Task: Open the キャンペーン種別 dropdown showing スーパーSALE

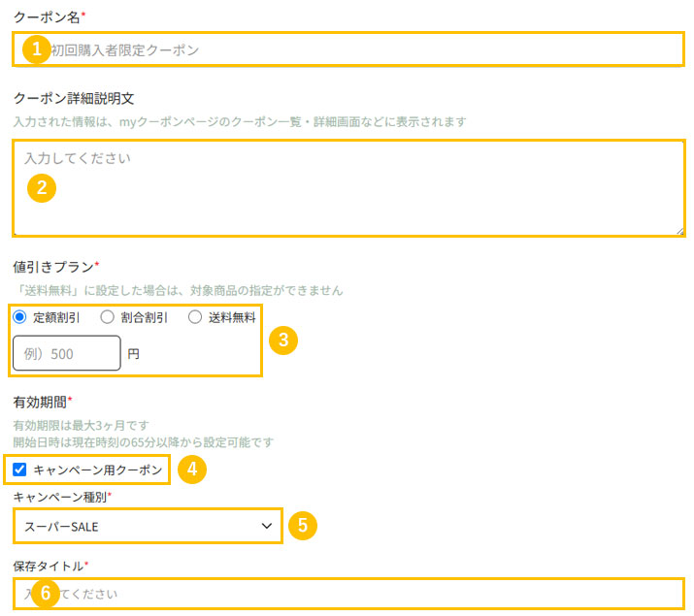Action: (148, 526)
